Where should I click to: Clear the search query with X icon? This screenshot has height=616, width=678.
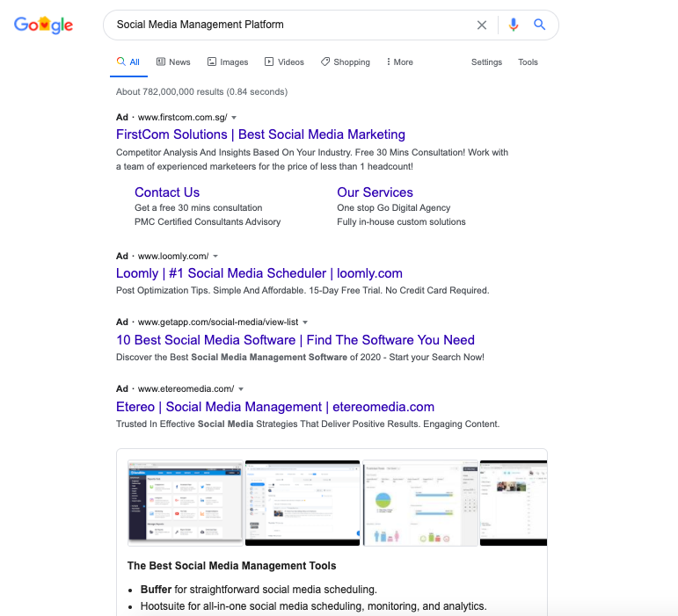(x=482, y=25)
